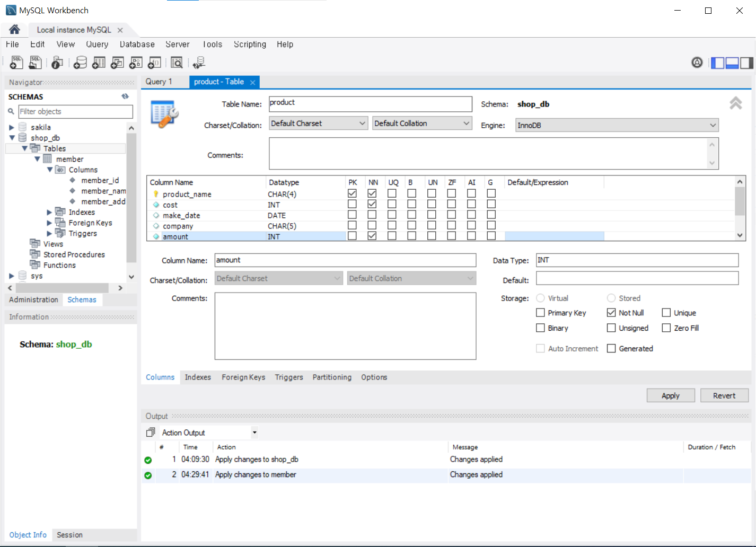Click the table editor wrench icon

pos(164,113)
